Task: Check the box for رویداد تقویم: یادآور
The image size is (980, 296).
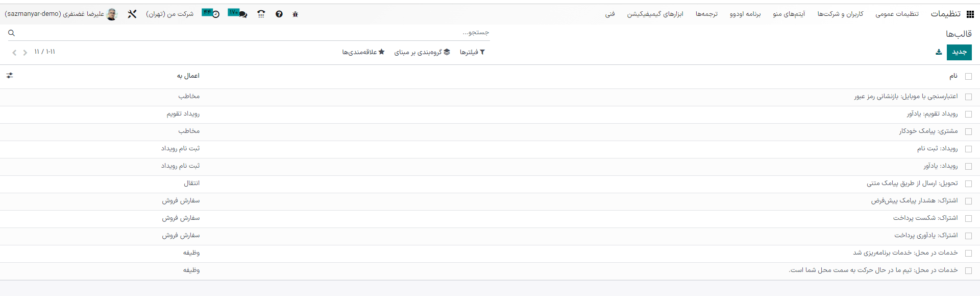Action: point(968,114)
